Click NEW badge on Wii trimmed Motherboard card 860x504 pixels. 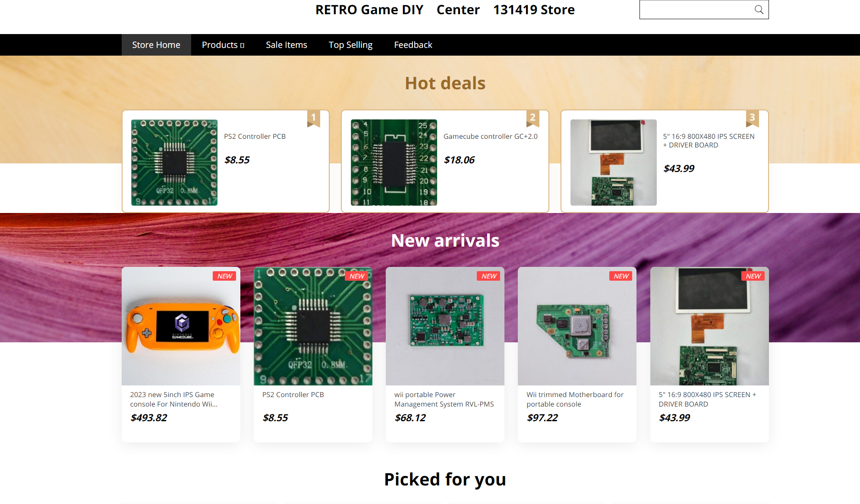621,276
